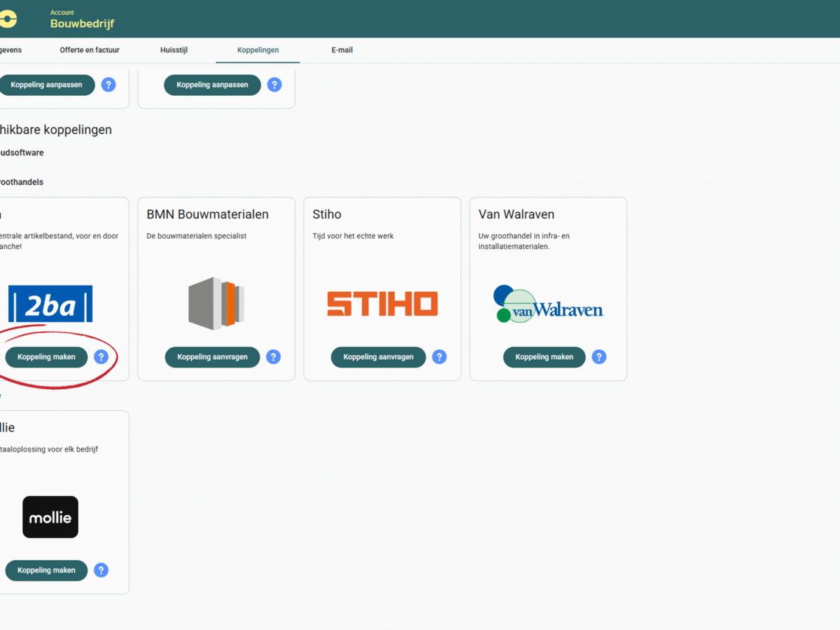Open the Offerte en factuur tab
The image size is (840, 630).
coord(90,50)
